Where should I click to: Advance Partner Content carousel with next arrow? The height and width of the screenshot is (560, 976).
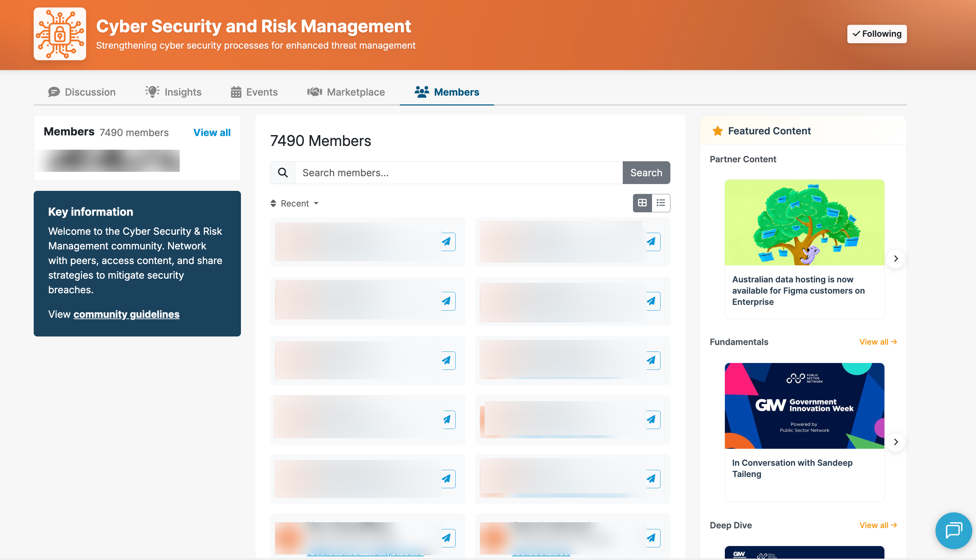click(x=896, y=259)
